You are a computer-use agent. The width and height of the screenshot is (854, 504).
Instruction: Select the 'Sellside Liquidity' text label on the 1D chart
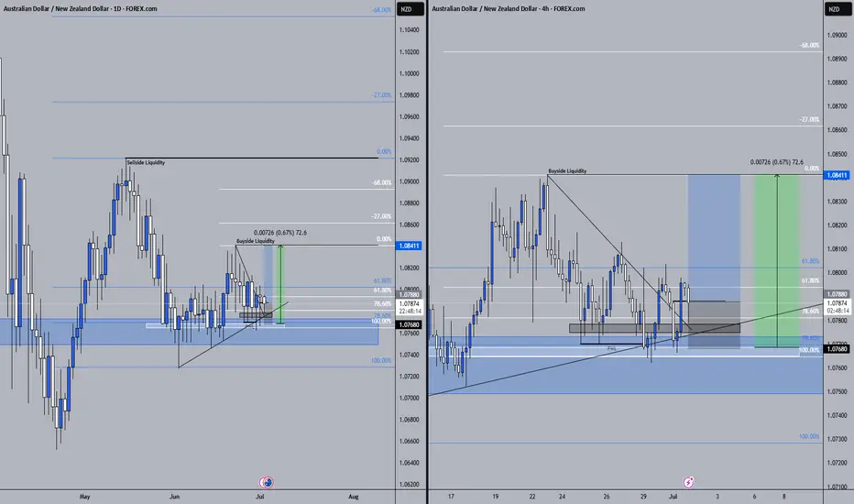[146, 162]
